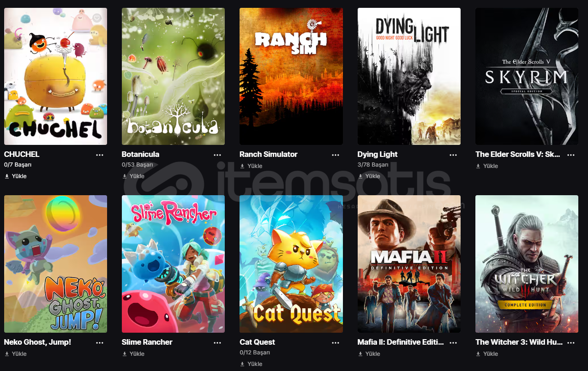Open options menu for The Witcher 3

[571, 342]
